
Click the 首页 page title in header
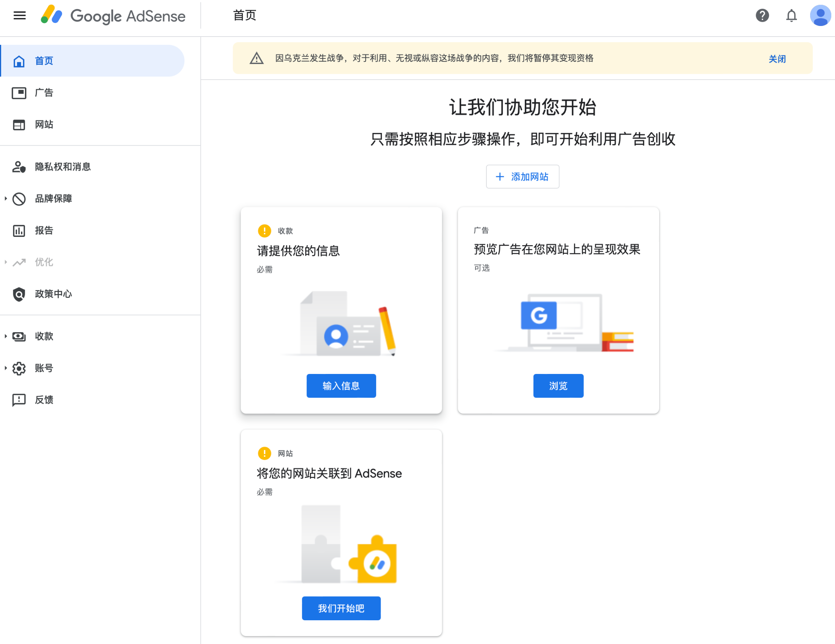point(245,16)
